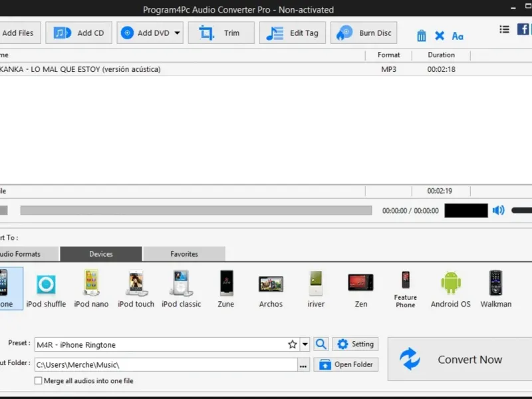Viewport: 532px width, 399px height.
Task: Select the Feature Phone device
Action: click(406, 289)
